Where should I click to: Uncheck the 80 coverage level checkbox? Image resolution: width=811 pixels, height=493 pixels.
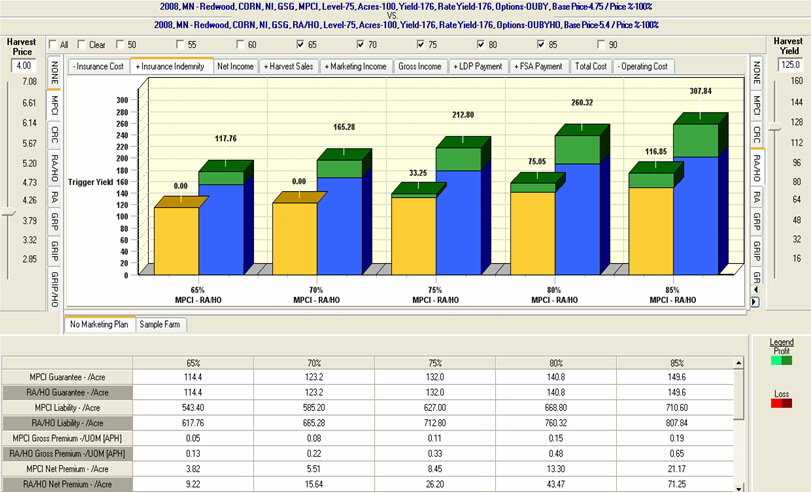(x=480, y=45)
